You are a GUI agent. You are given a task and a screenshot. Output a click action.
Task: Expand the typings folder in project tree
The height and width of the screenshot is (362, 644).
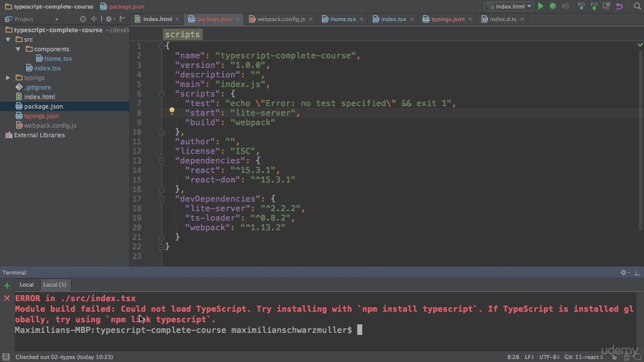coord(8,78)
